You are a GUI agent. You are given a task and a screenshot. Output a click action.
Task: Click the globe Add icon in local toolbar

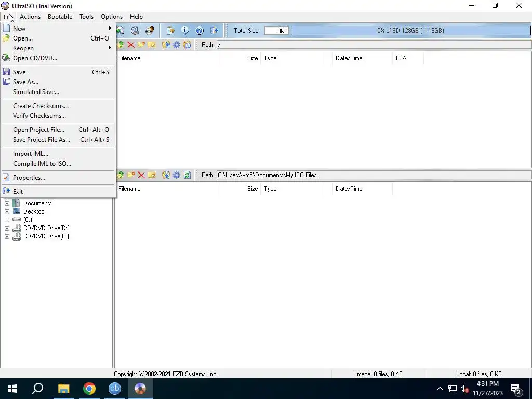[166, 175]
